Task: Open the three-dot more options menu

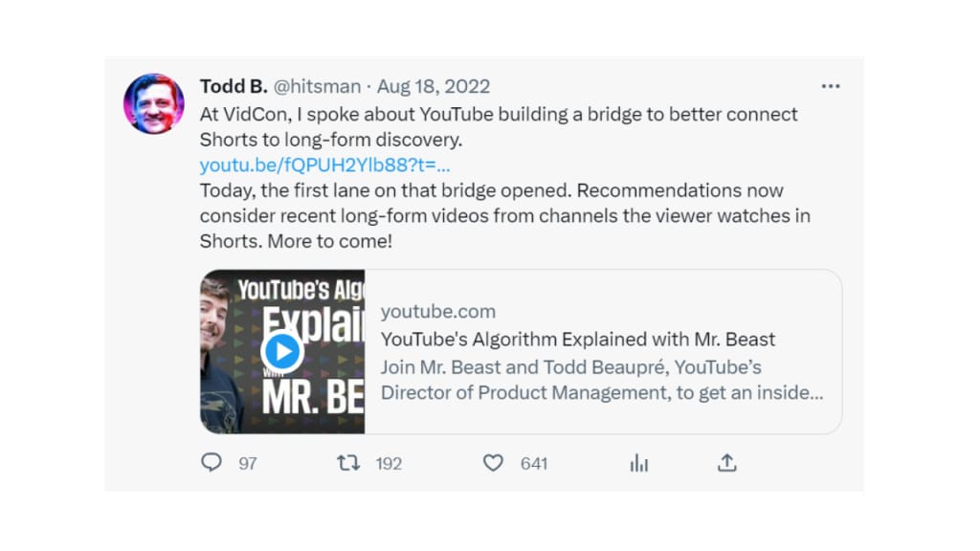Action: point(830,86)
